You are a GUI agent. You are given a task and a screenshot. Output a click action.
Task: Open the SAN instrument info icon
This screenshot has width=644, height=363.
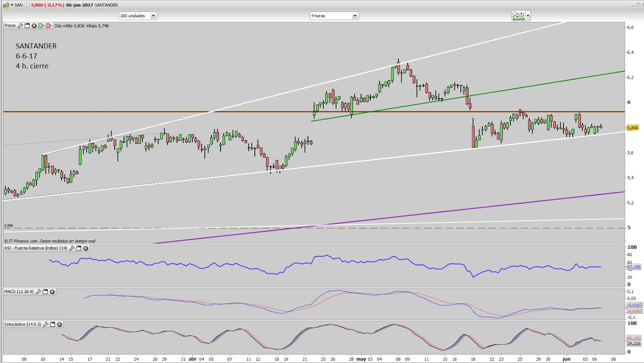tap(27, 5)
